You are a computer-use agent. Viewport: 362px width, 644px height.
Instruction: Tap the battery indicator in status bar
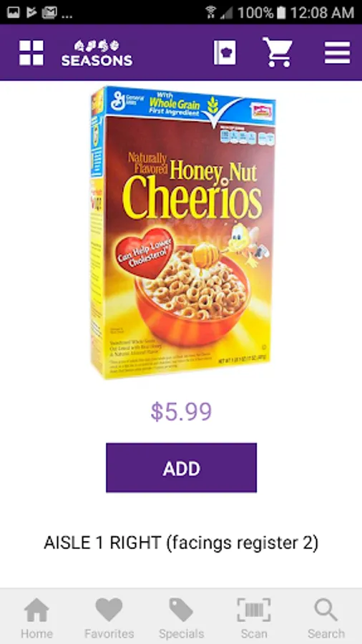(281, 12)
